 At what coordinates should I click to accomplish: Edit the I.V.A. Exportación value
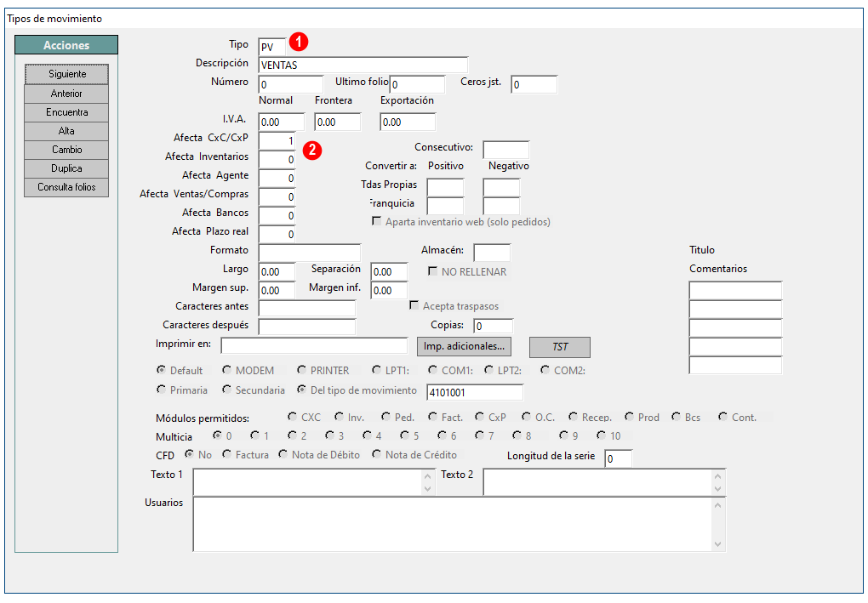408,122
